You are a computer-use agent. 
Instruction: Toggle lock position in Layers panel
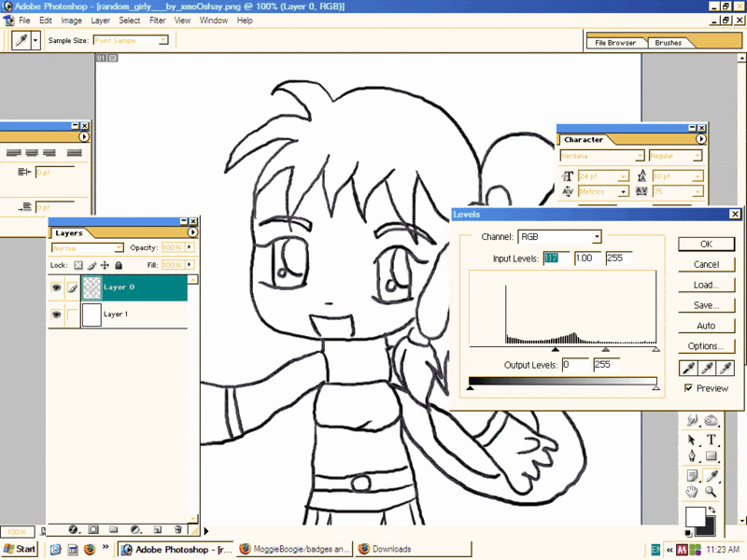pos(105,265)
